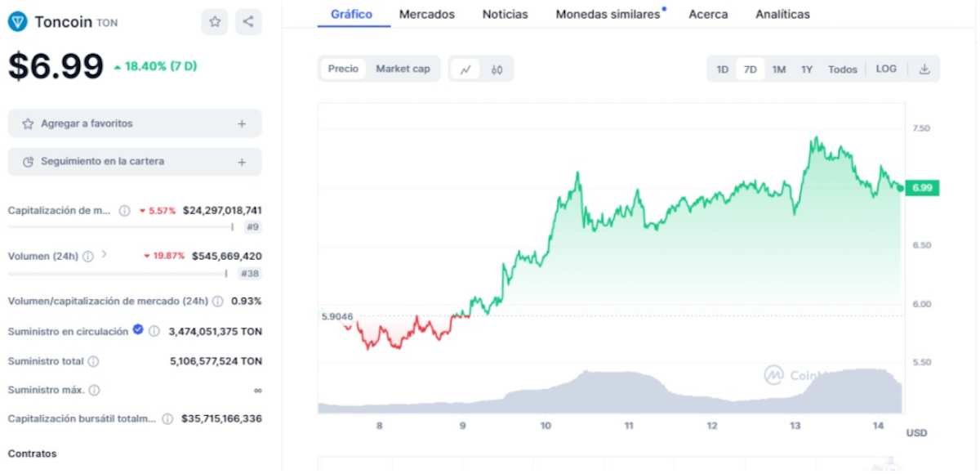Screen dimensions: 980x474
Task: Click the Analíticas link
Action: click(782, 14)
